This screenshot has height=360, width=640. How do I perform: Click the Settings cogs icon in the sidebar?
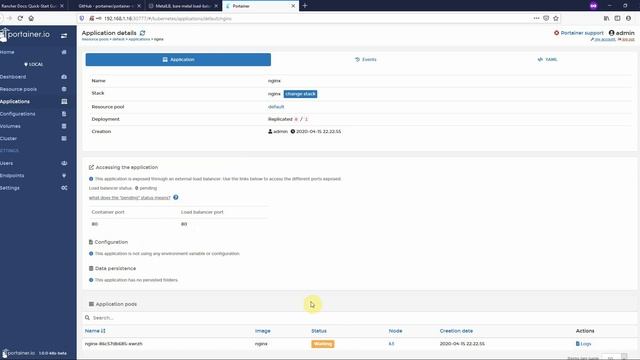pos(64,188)
